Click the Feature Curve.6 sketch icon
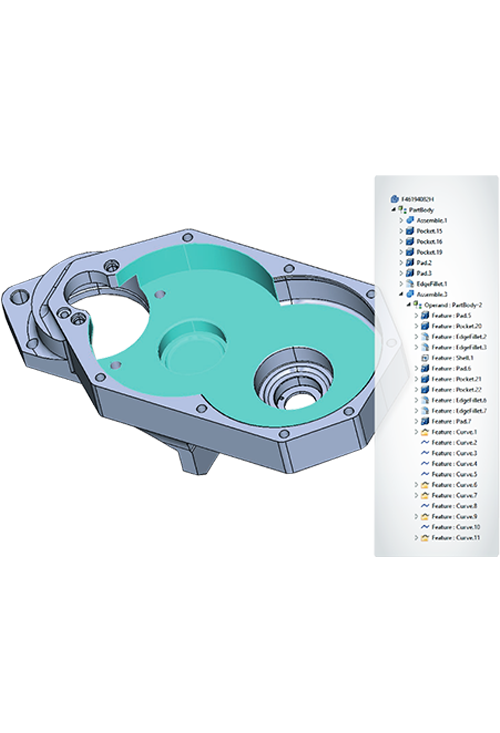 coord(425,485)
